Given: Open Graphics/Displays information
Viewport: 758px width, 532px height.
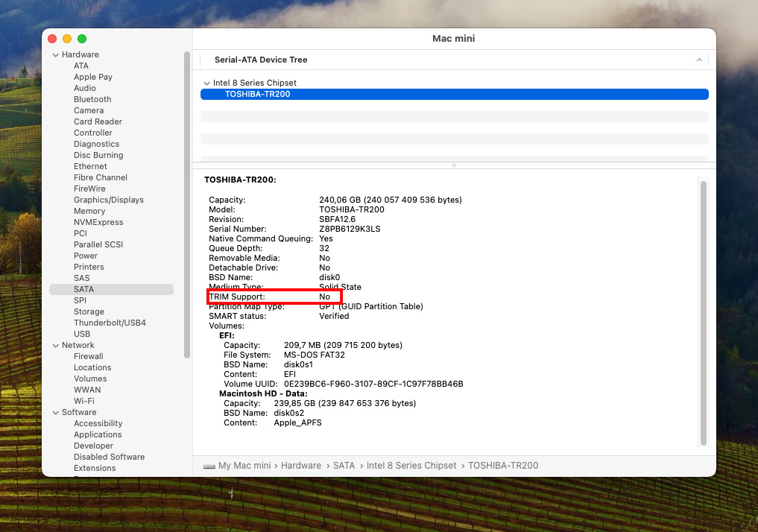Looking at the screenshot, I should (x=108, y=200).
